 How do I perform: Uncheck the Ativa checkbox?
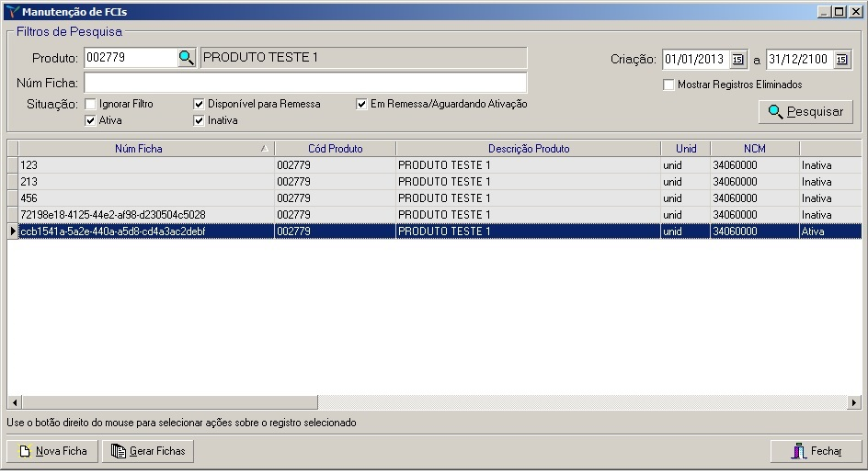coord(90,120)
